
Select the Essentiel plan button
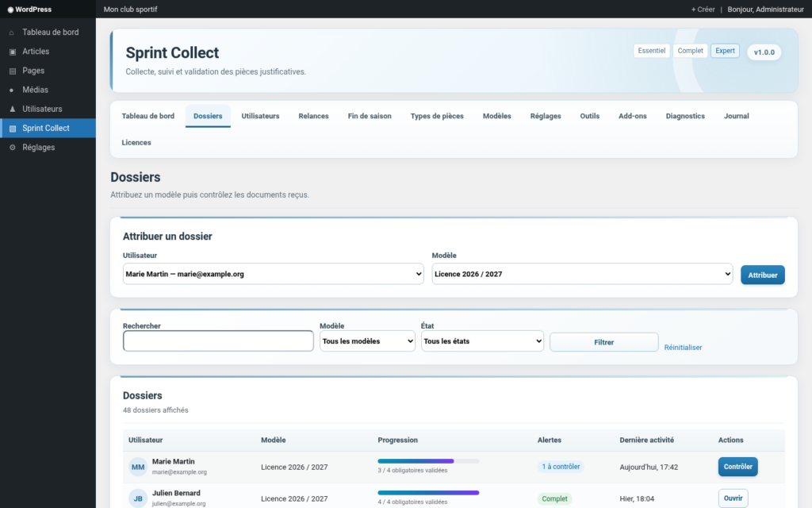[x=652, y=51]
